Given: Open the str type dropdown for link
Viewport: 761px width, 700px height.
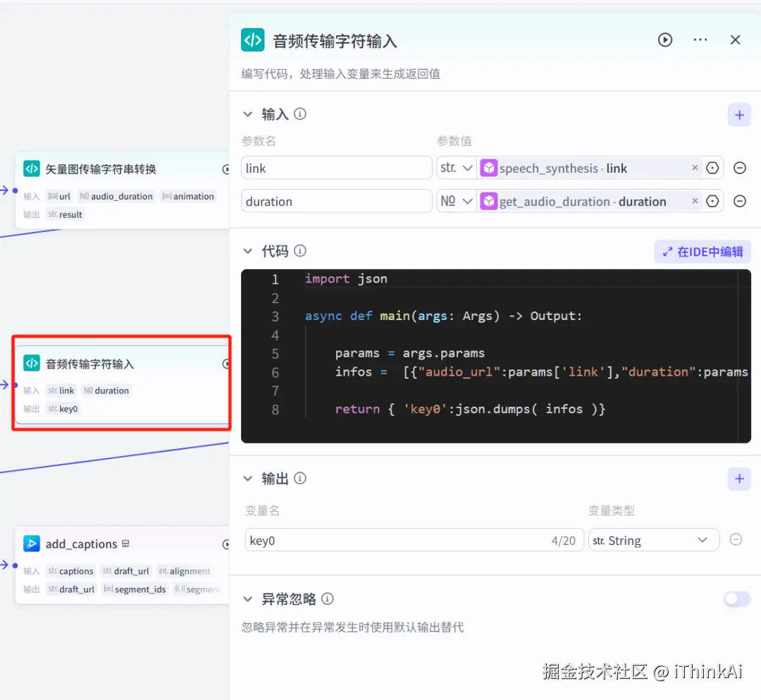Looking at the screenshot, I should point(456,168).
